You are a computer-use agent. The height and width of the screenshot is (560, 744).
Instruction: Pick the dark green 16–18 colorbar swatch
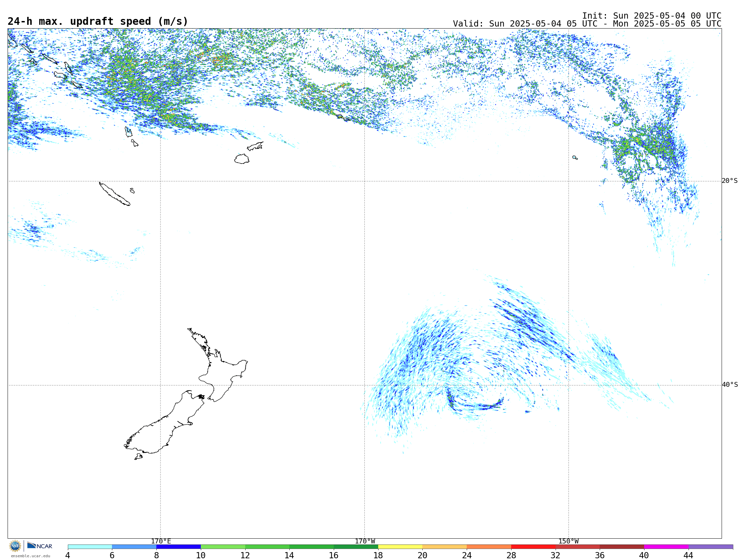pos(356,547)
